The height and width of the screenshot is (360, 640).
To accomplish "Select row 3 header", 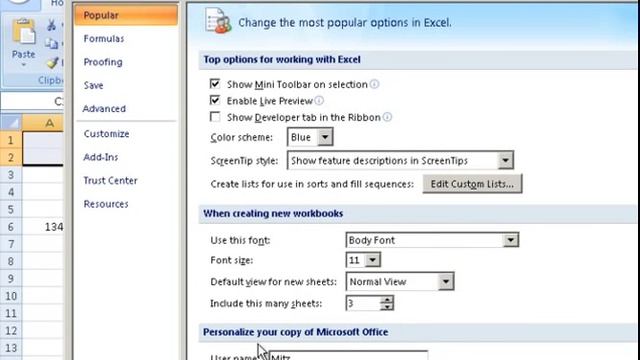I will click(11, 175).
